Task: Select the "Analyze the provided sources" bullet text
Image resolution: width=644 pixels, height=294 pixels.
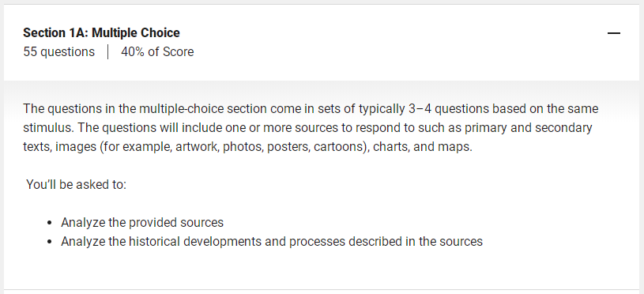Action: pyautogui.click(x=142, y=223)
